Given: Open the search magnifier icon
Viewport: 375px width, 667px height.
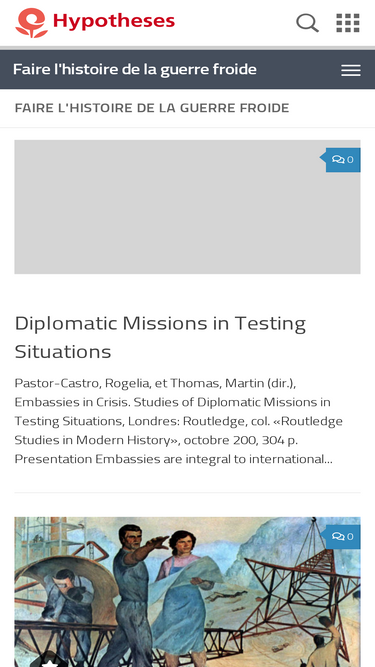Looking at the screenshot, I should 307,23.
